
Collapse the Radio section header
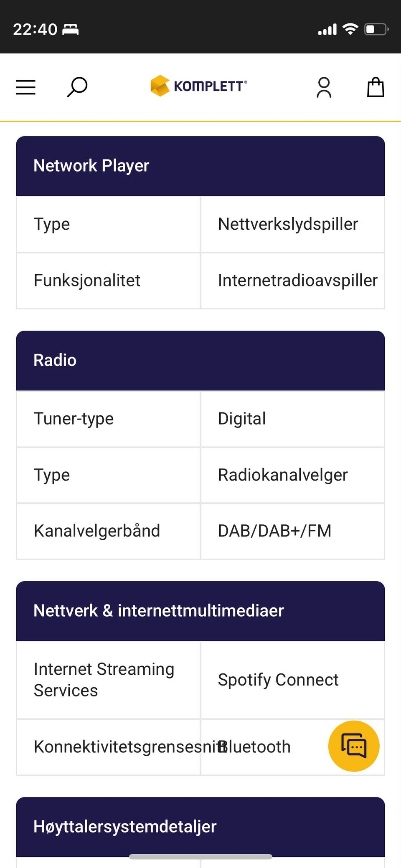coord(200,360)
